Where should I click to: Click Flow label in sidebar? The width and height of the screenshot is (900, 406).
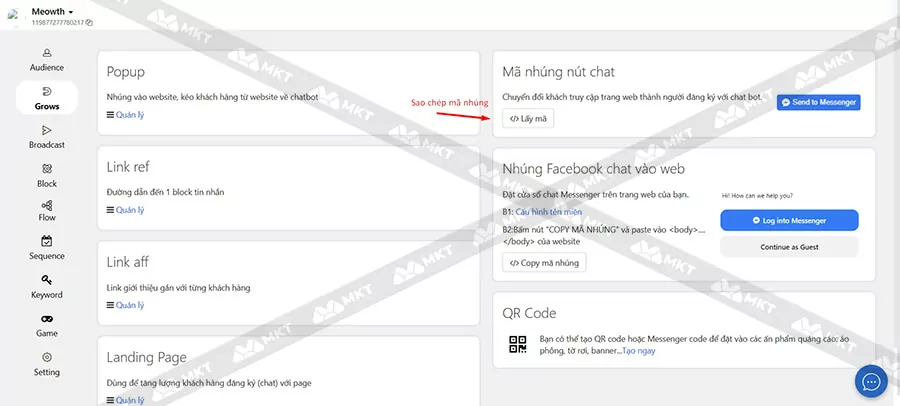(47, 218)
